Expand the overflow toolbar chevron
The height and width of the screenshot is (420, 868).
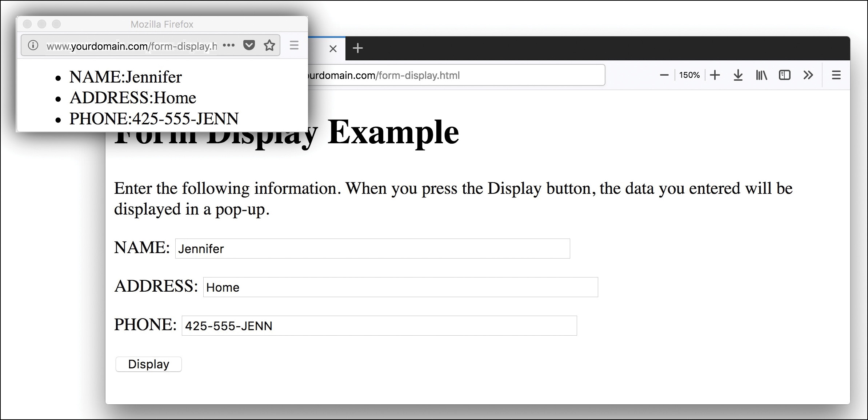pos(808,75)
